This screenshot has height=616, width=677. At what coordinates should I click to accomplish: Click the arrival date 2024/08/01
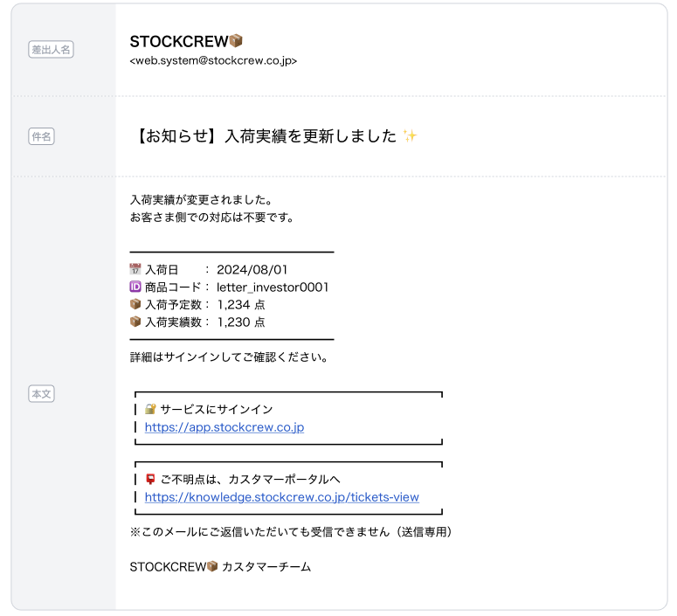[252, 270]
